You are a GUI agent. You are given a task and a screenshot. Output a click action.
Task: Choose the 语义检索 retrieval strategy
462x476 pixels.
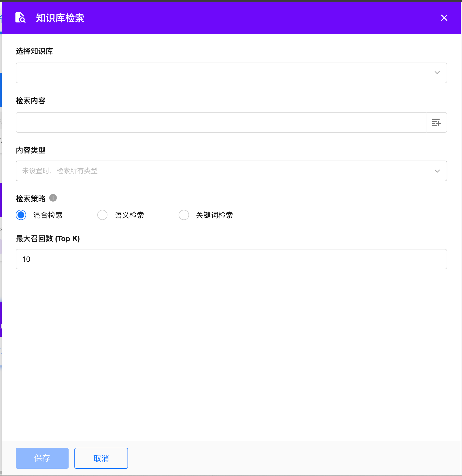coord(102,215)
